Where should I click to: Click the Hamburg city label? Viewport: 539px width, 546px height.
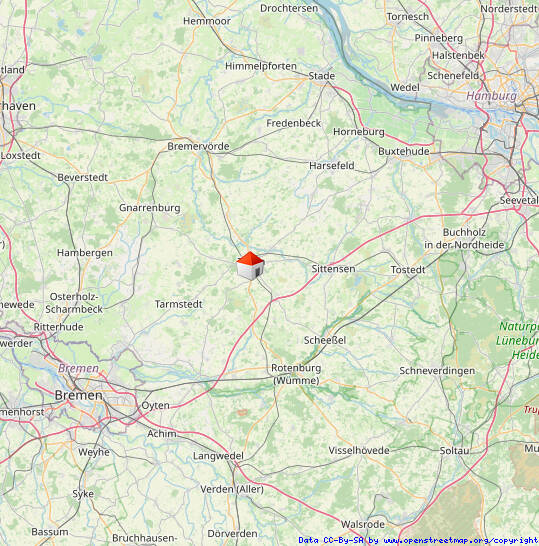point(492,96)
